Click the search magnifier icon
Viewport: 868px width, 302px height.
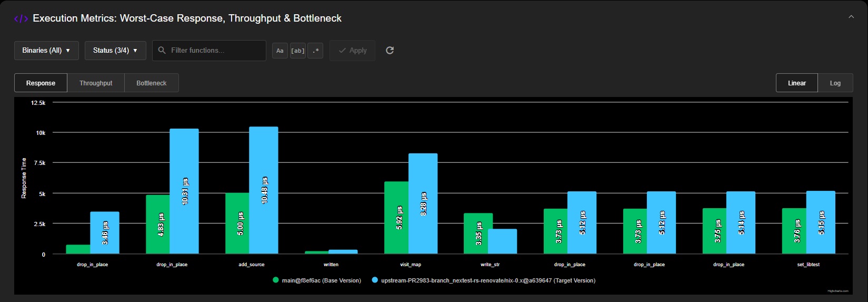(162, 51)
